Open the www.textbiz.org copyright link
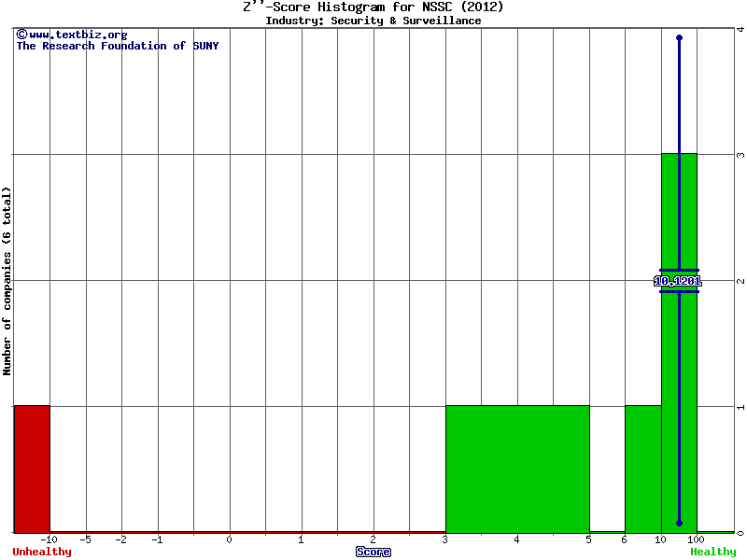 (x=72, y=35)
